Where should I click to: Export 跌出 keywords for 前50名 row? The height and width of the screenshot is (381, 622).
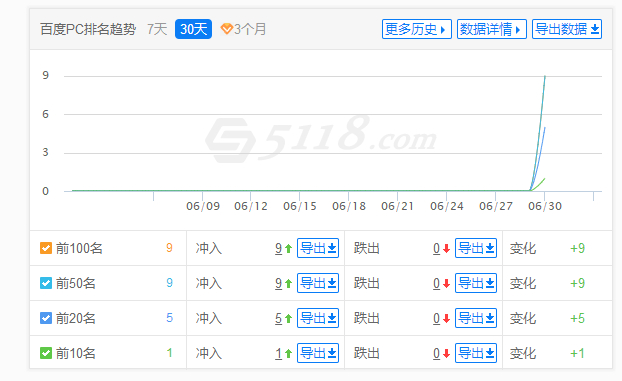click(x=476, y=283)
